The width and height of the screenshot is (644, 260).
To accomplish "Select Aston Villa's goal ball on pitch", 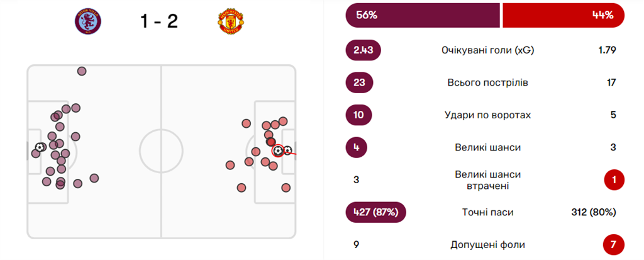I will click(x=40, y=147).
